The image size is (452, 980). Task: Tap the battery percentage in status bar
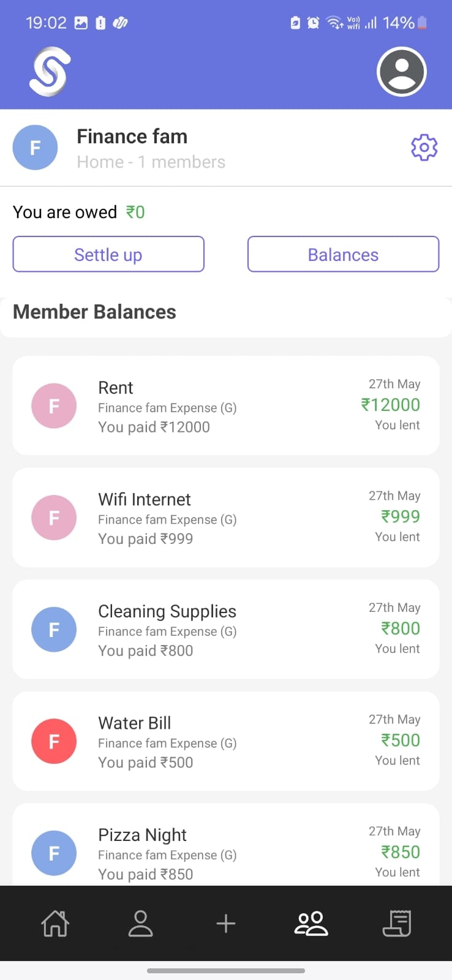[x=399, y=23]
